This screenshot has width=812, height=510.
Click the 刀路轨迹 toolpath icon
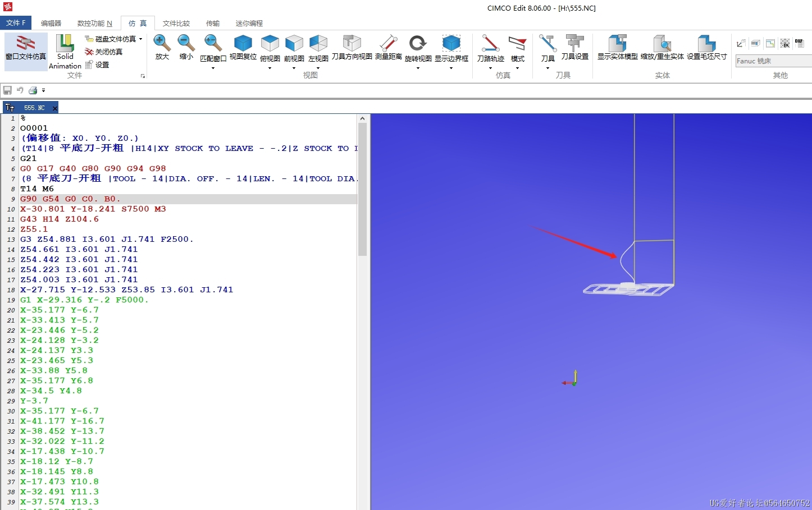point(490,43)
